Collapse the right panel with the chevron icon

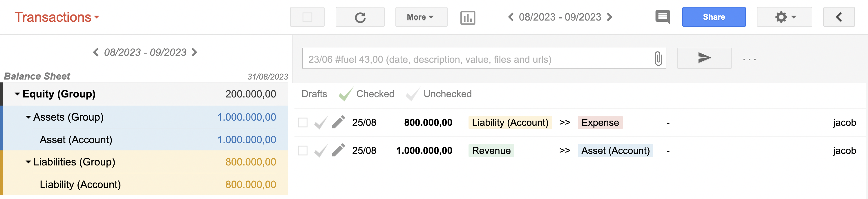tap(839, 17)
